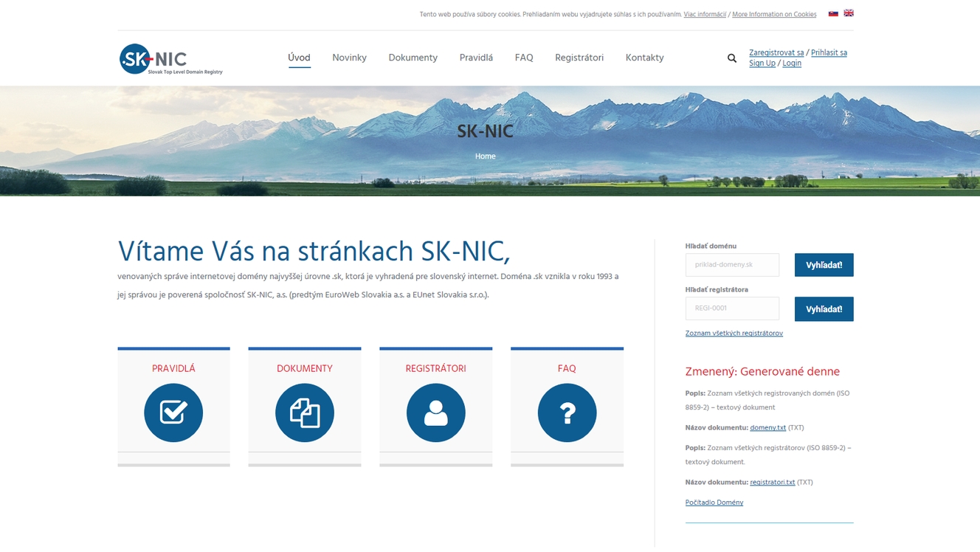Click the Sign Up link
This screenshot has width=980, height=552.
[x=762, y=63]
